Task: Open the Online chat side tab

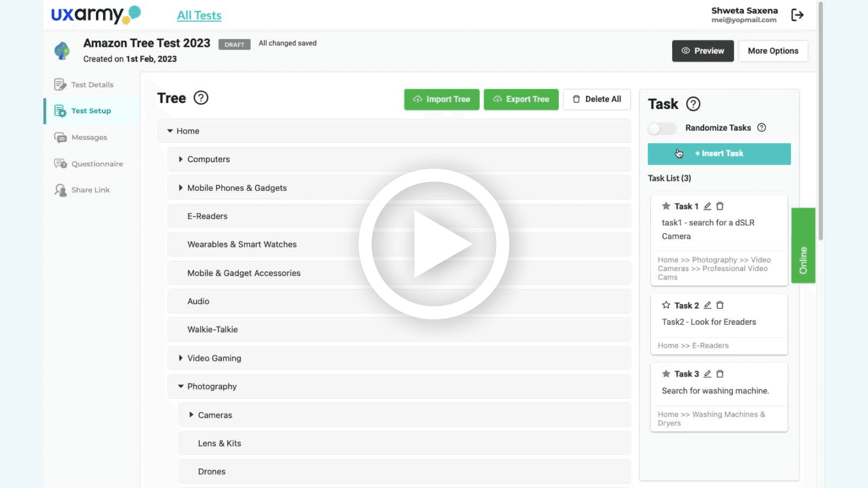Action: (x=803, y=246)
